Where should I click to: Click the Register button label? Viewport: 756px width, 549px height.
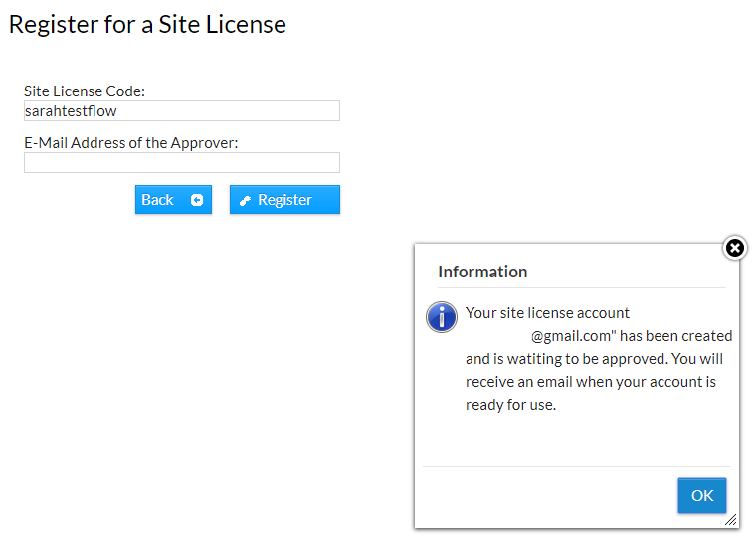(x=284, y=200)
